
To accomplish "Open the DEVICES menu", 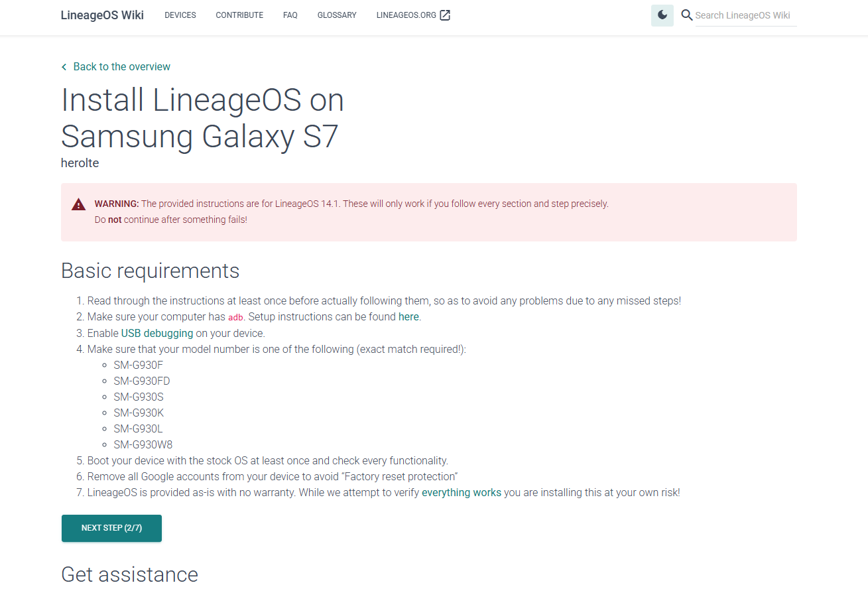I will point(180,15).
